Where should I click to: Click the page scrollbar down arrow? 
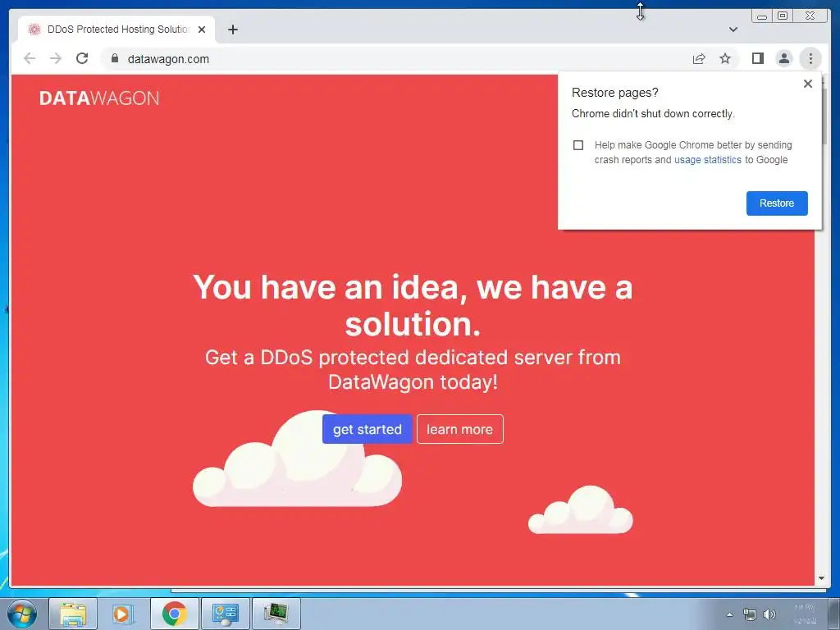point(821,578)
